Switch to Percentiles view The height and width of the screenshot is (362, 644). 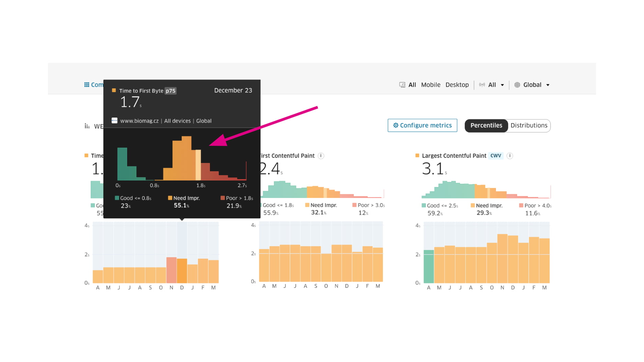[x=486, y=125]
